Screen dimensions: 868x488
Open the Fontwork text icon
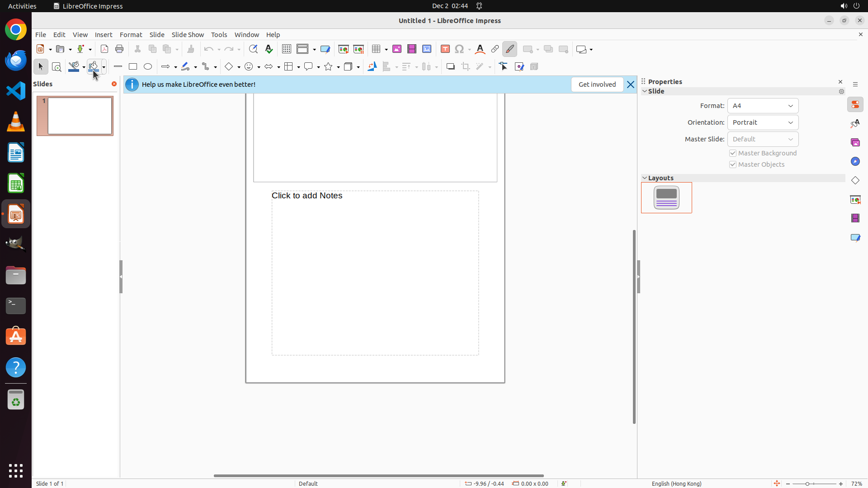pos(480,49)
